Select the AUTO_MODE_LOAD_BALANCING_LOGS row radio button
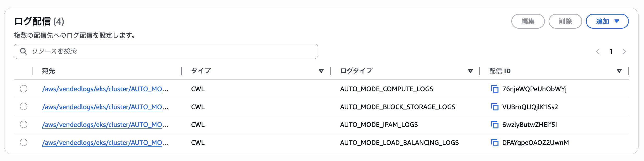The image size is (644, 161). [24, 143]
